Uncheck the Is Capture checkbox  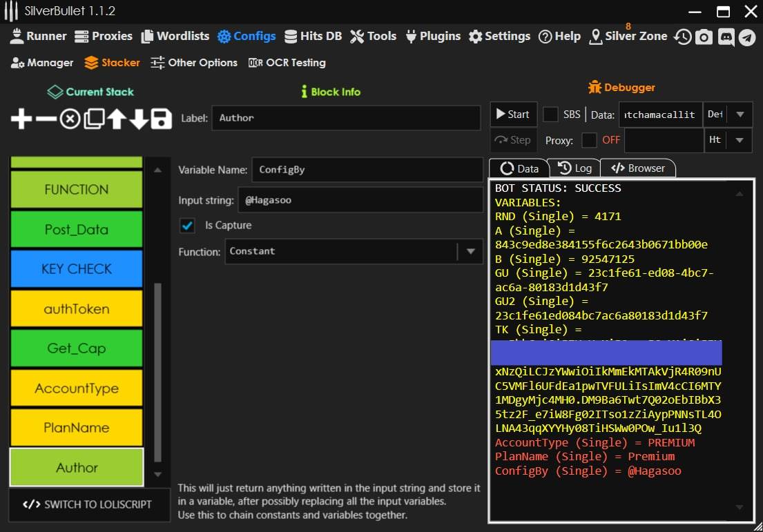tap(186, 226)
